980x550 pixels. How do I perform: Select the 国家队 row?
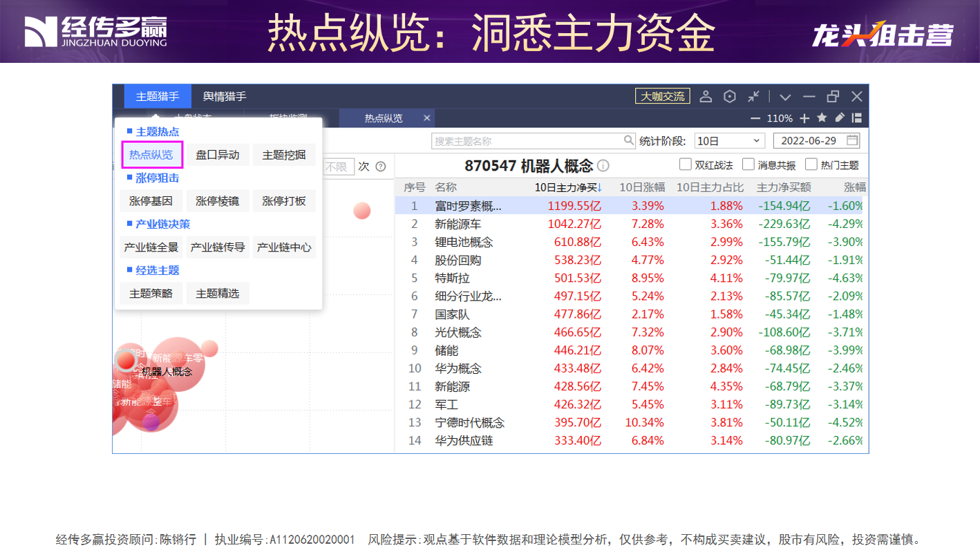632,314
